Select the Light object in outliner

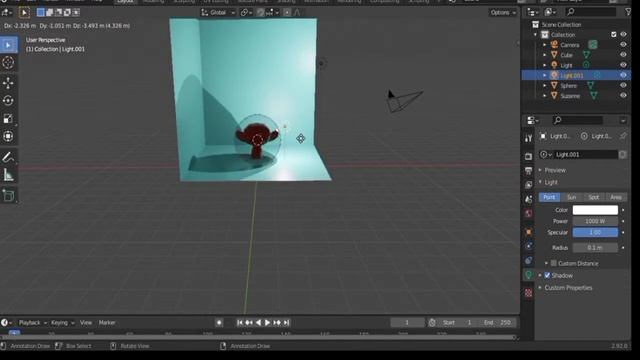[x=566, y=65]
